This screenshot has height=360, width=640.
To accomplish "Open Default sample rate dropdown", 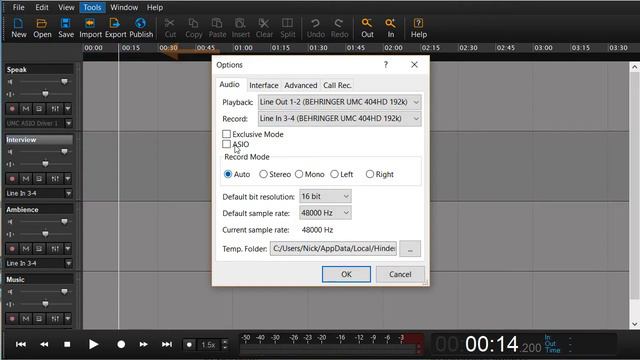I will (325, 213).
